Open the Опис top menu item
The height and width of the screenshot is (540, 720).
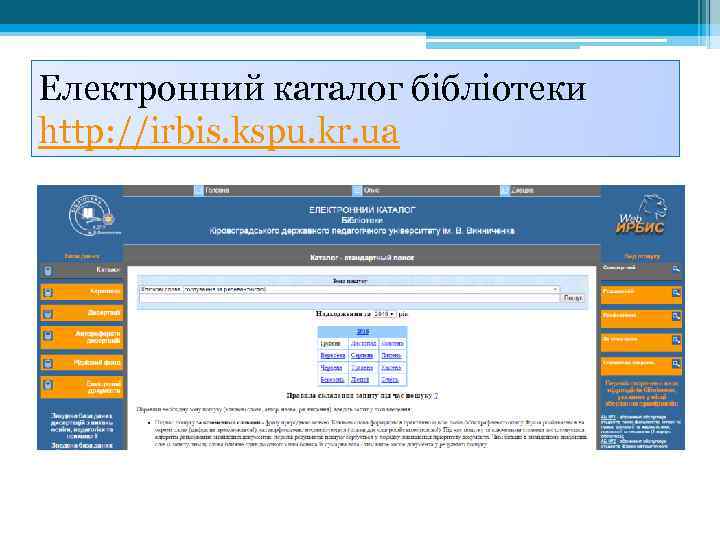coord(371,190)
